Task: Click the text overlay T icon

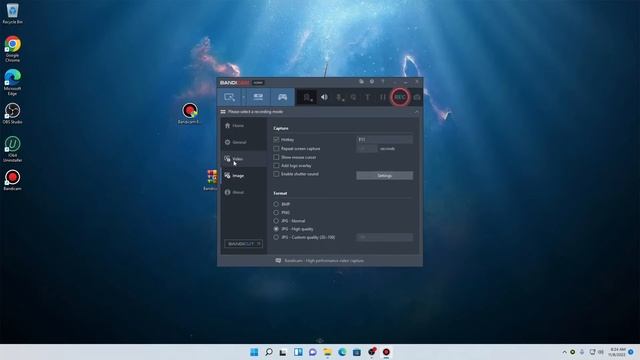Action: [368, 97]
